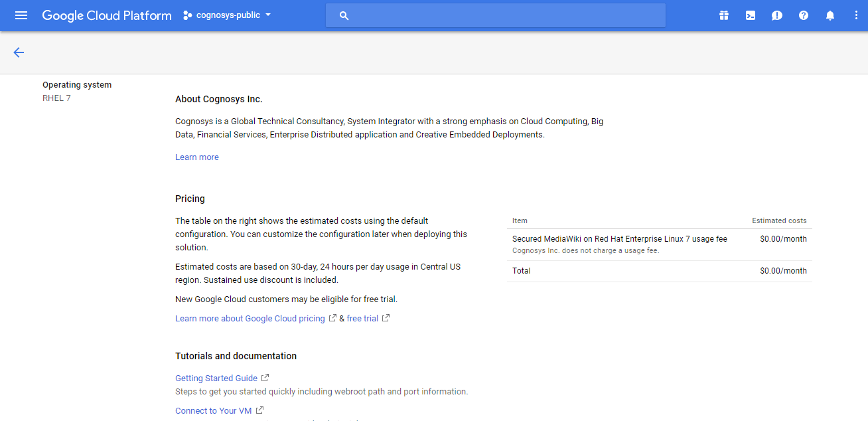Click external icon next to Getting Started Guide
Screen dimensions: 868x421
[265, 378]
